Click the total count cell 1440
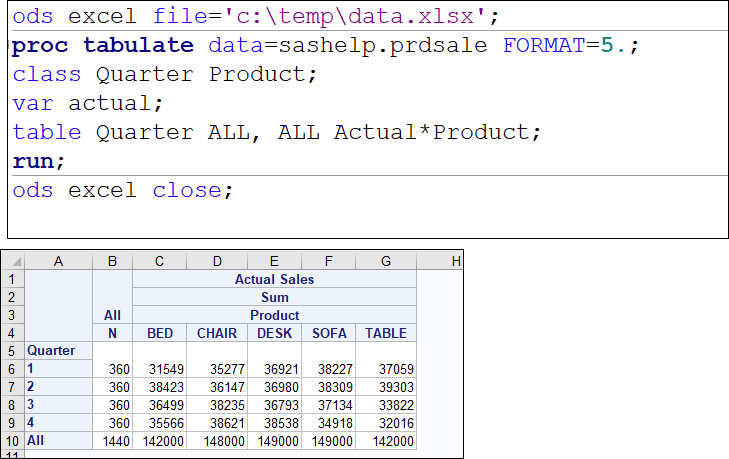The image size is (729, 459). click(112, 441)
